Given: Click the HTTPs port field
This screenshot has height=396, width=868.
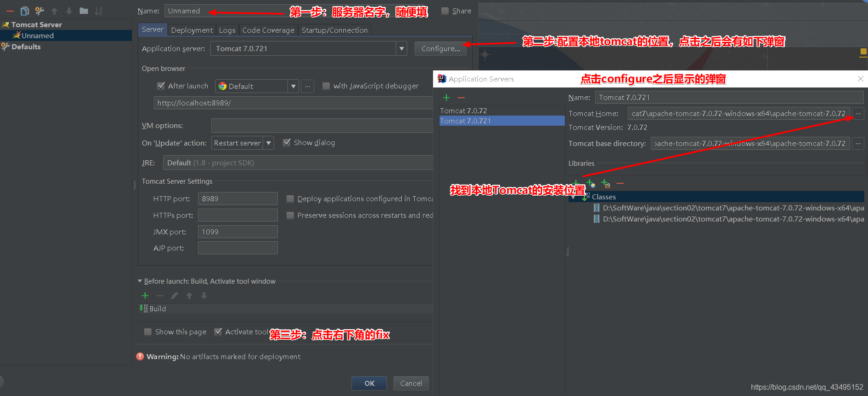Looking at the screenshot, I should [x=238, y=215].
